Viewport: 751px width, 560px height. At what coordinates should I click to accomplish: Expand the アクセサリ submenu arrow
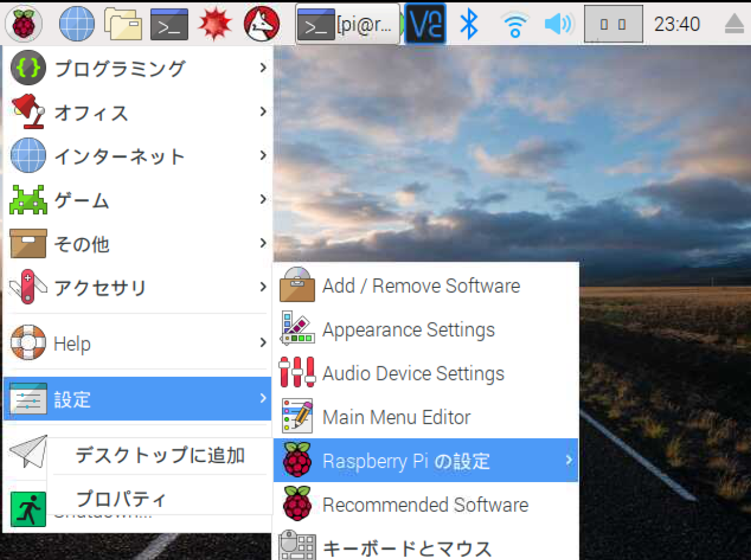tap(263, 287)
